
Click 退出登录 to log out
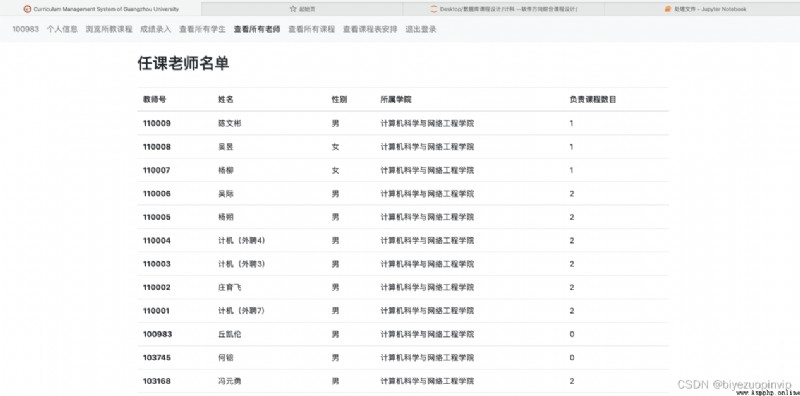click(x=421, y=29)
